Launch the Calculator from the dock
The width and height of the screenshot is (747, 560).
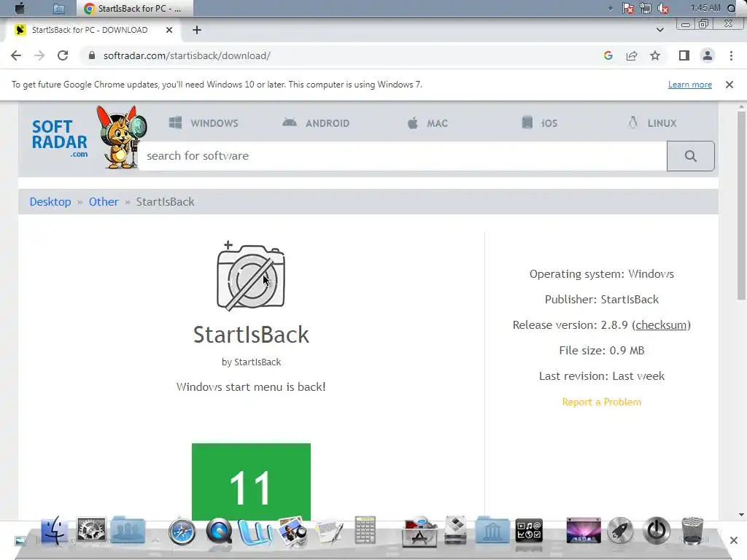point(365,530)
